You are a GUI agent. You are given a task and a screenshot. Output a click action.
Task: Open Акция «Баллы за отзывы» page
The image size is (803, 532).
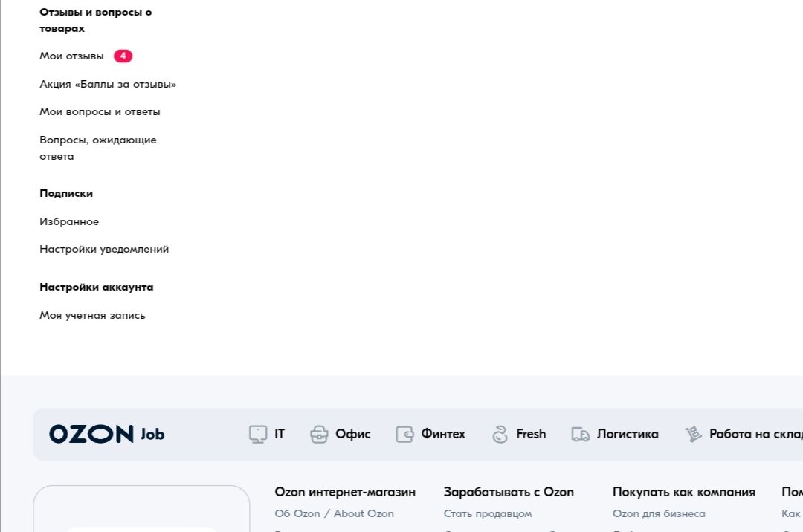(109, 84)
